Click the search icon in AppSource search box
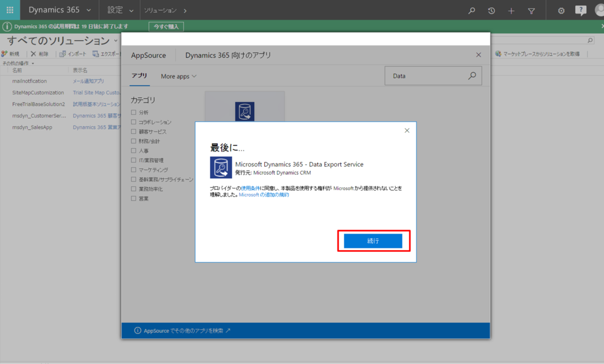Viewport: 604px width, 364px height. (472, 76)
